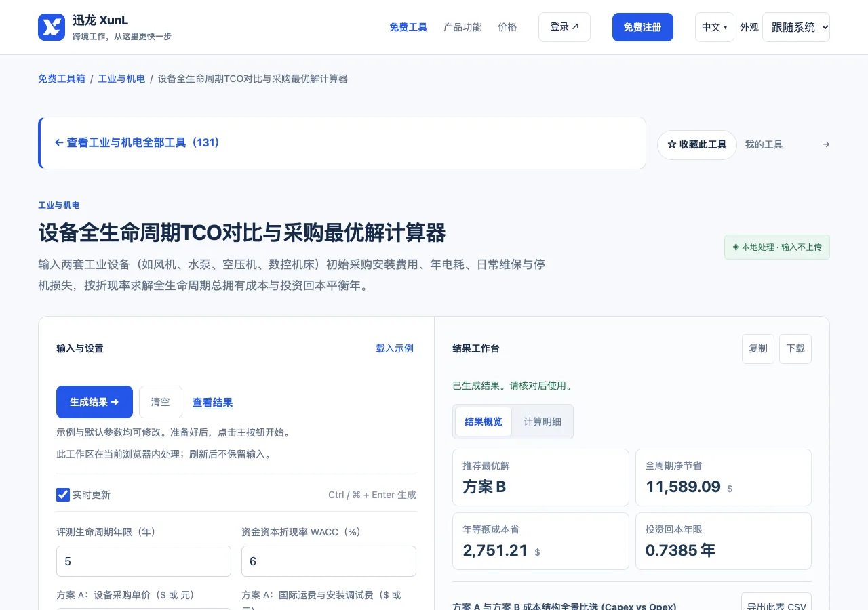Copy results with the 复制 button
The height and width of the screenshot is (610, 868).
point(758,348)
